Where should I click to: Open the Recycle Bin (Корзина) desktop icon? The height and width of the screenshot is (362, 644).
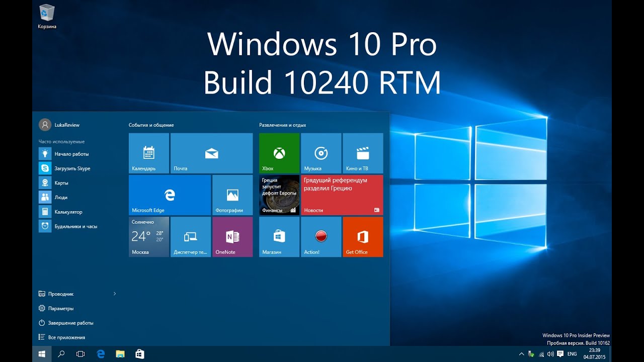(47, 16)
